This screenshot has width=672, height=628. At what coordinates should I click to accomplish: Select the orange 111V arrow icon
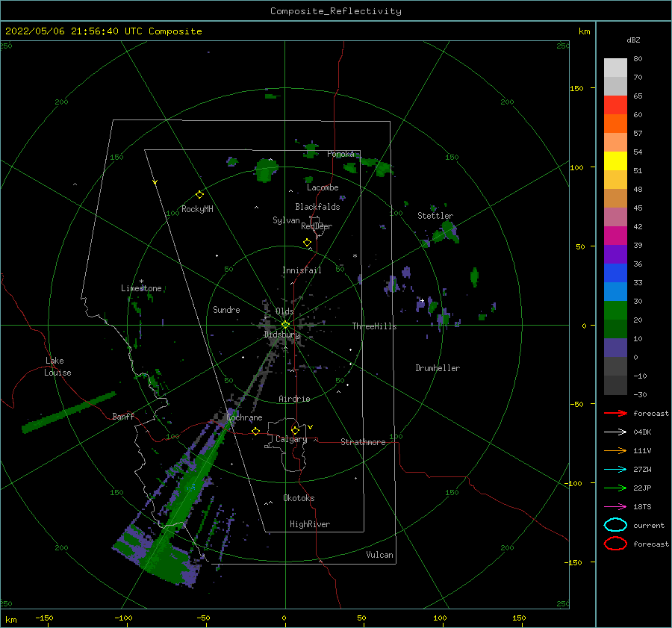coord(615,450)
